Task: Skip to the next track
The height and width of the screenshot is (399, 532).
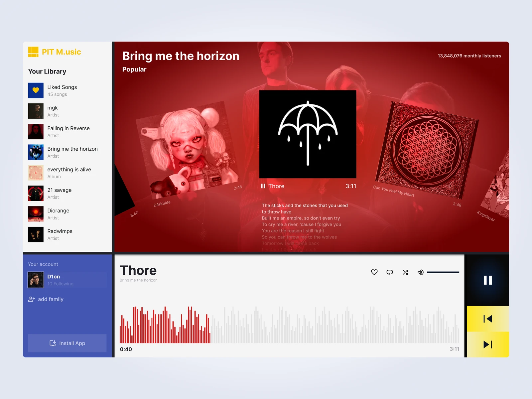Action: (488, 344)
